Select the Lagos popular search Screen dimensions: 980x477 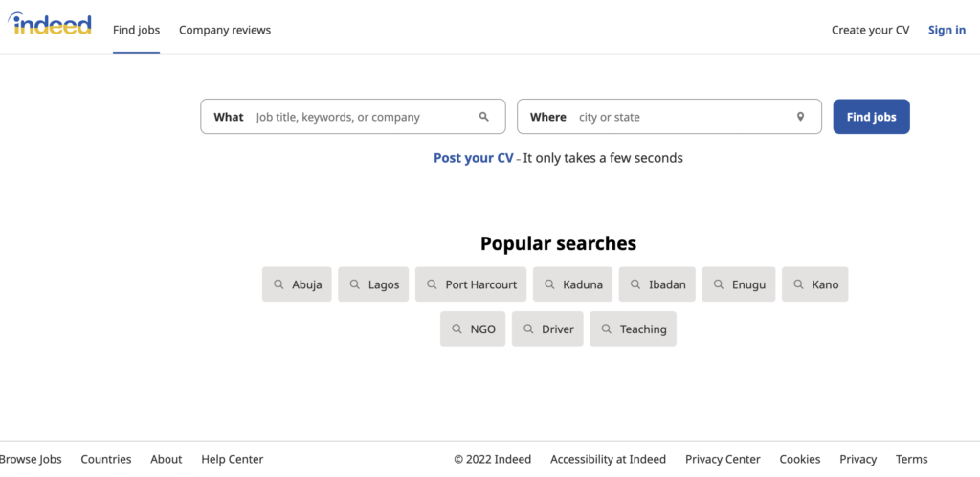click(x=373, y=284)
